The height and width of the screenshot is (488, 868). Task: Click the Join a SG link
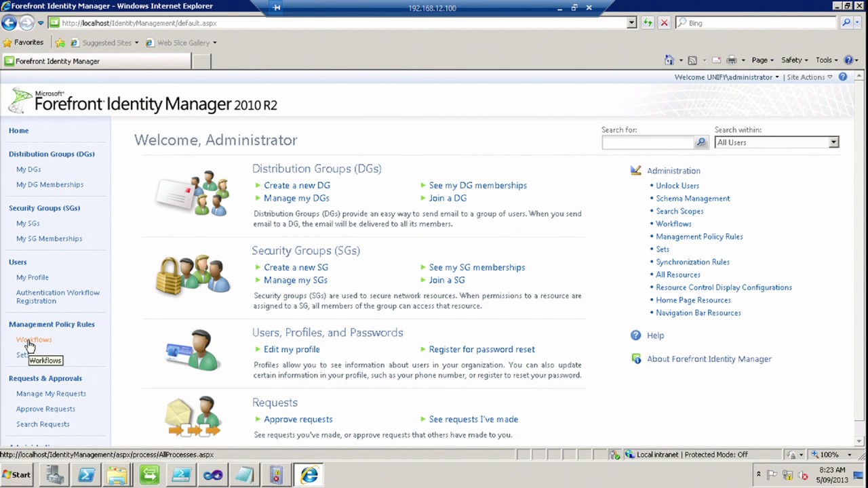tap(447, 281)
